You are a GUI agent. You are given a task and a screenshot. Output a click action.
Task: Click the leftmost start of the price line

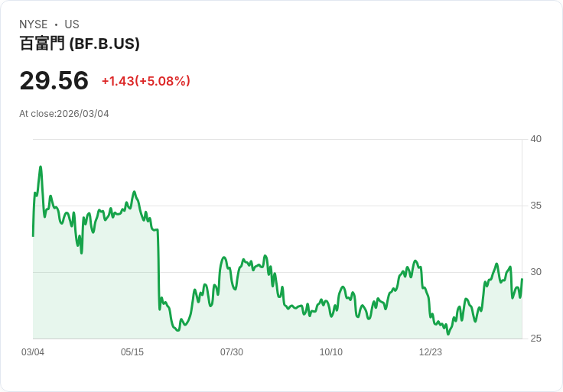click(x=33, y=235)
